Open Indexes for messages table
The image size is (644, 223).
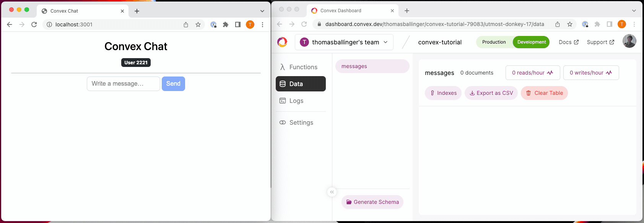[x=443, y=93]
